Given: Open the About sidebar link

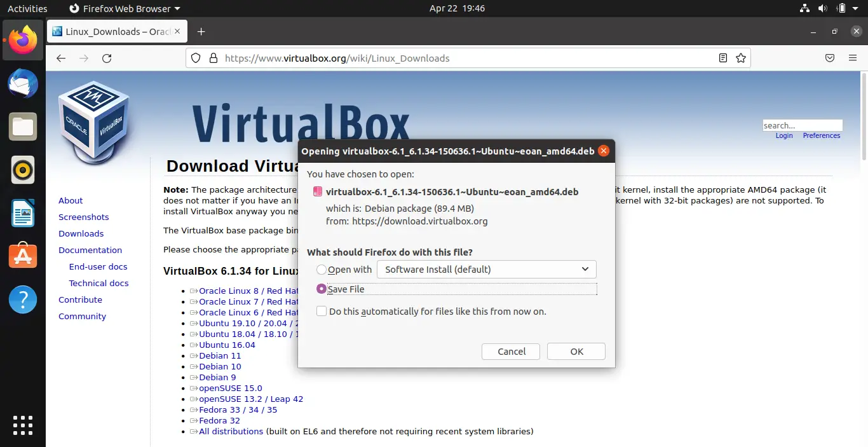Looking at the screenshot, I should [x=71, y=200].
